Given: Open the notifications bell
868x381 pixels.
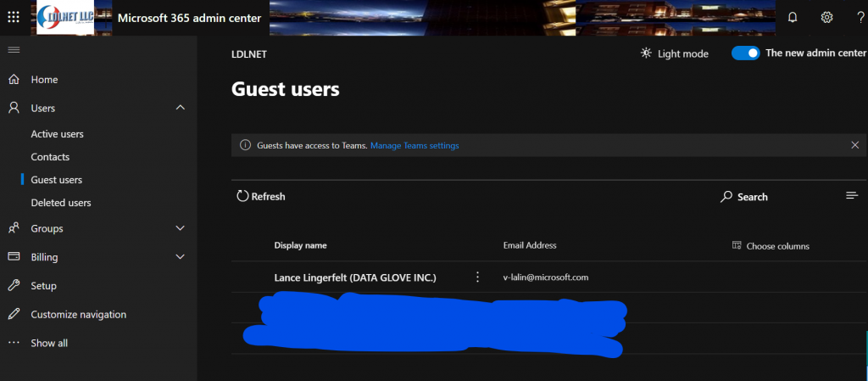Looking at the screenshot, I should 793,17.
